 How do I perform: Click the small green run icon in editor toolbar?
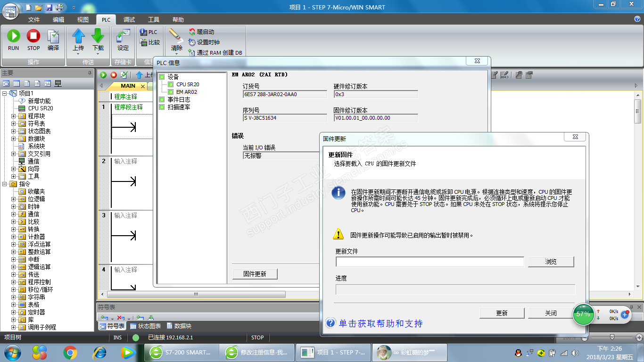(103, 75)
